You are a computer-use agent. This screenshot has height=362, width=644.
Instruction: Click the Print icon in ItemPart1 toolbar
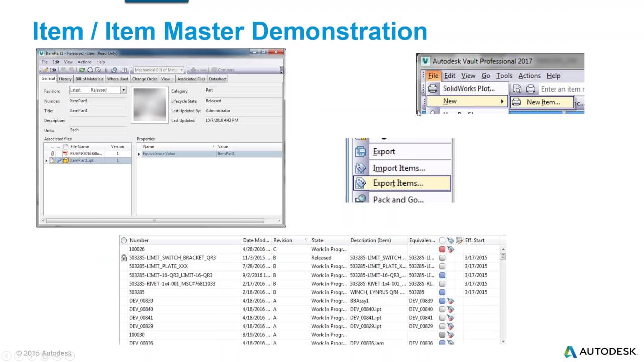(x=90, y=70)
